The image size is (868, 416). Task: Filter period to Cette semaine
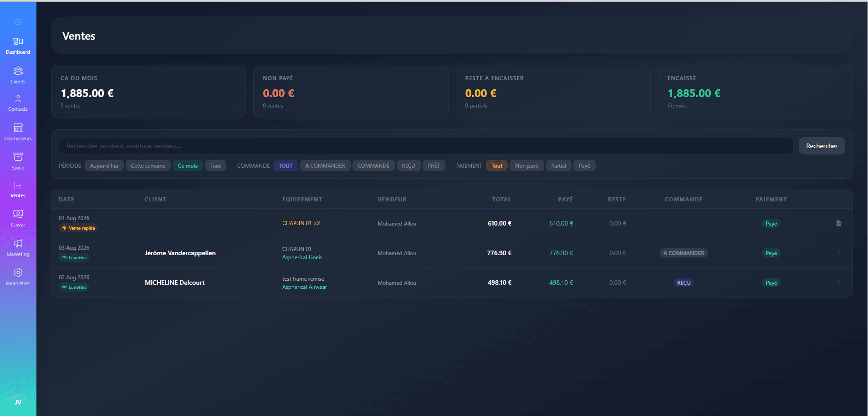point(148,165)
